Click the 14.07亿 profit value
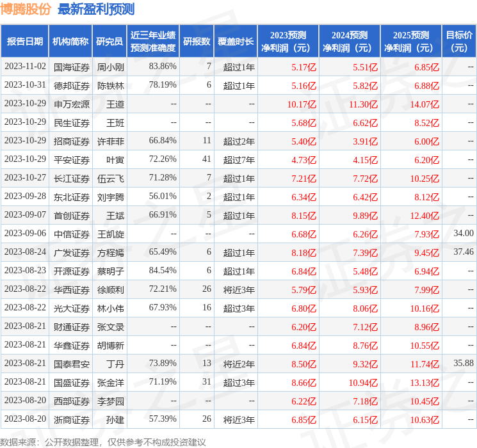Image resolution: width=477 pixels, height=448 pixels. 424,104
